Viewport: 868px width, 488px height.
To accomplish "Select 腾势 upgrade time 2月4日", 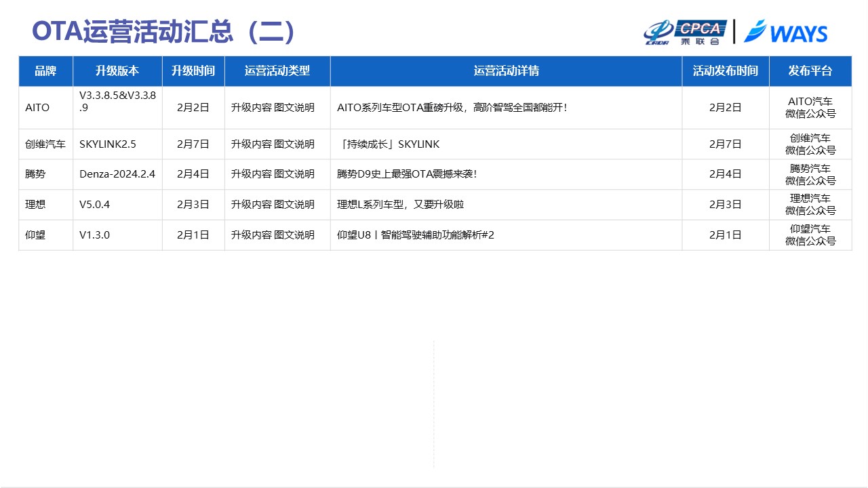I will [x=193, y=174].
